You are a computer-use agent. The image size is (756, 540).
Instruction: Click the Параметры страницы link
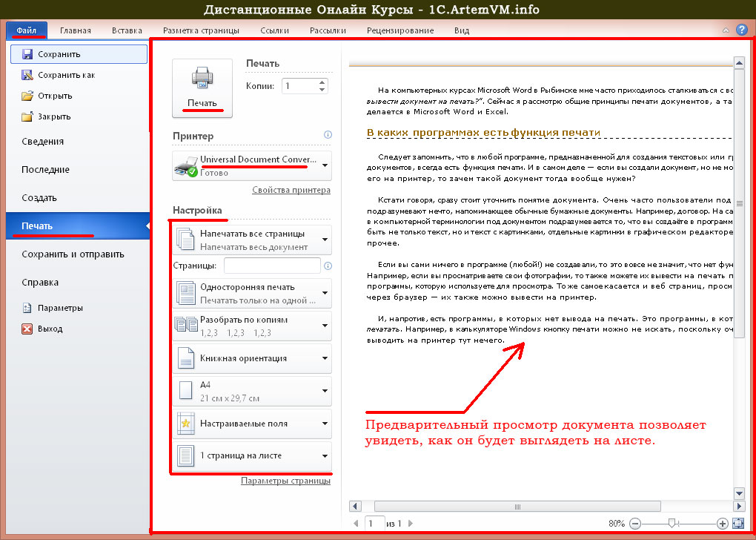[286, 481]
